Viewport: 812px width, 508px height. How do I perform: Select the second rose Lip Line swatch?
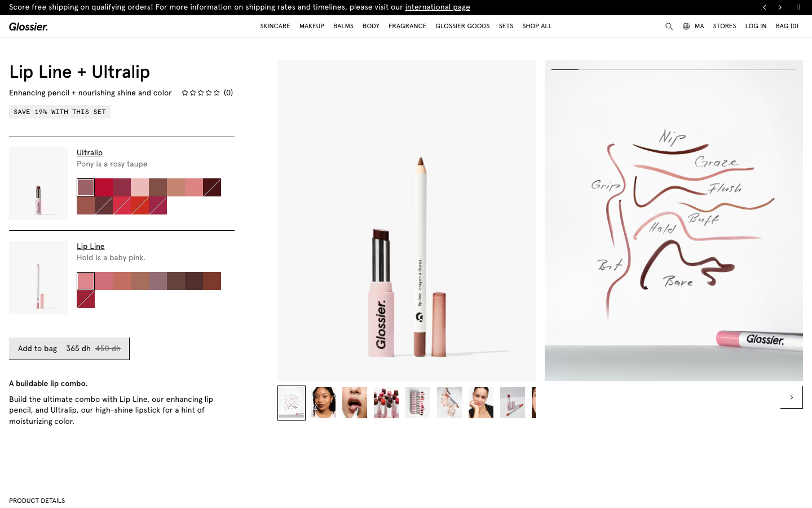tap(104, 281)
